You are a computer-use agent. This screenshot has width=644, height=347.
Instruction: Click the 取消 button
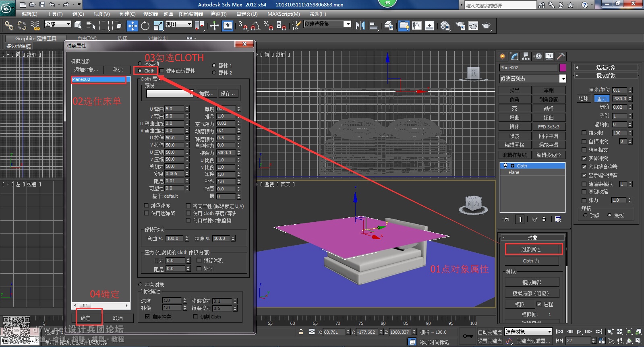click(x=118, y=318)
